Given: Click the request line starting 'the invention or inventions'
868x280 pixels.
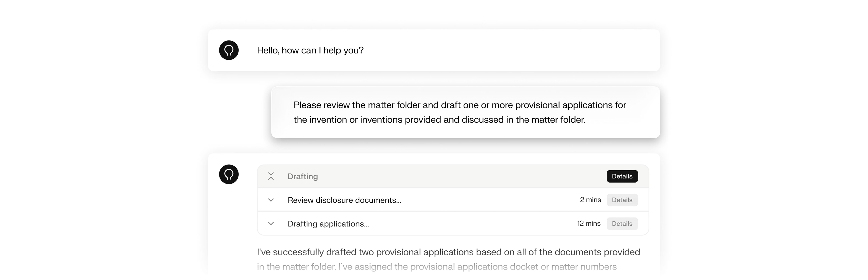Looking at the screenshot, I should click(439, 119).
